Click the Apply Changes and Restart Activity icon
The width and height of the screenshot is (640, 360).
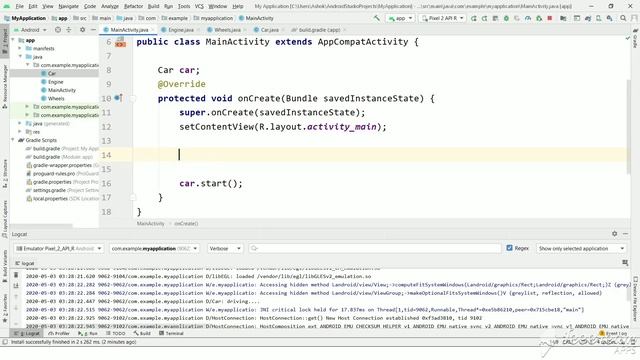pos(485,18)
